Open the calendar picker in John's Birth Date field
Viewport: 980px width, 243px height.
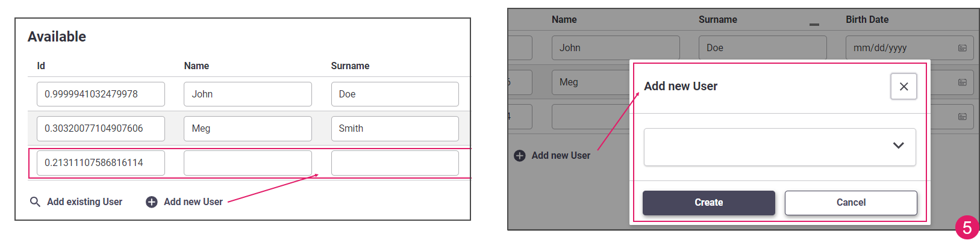(962, 48)
